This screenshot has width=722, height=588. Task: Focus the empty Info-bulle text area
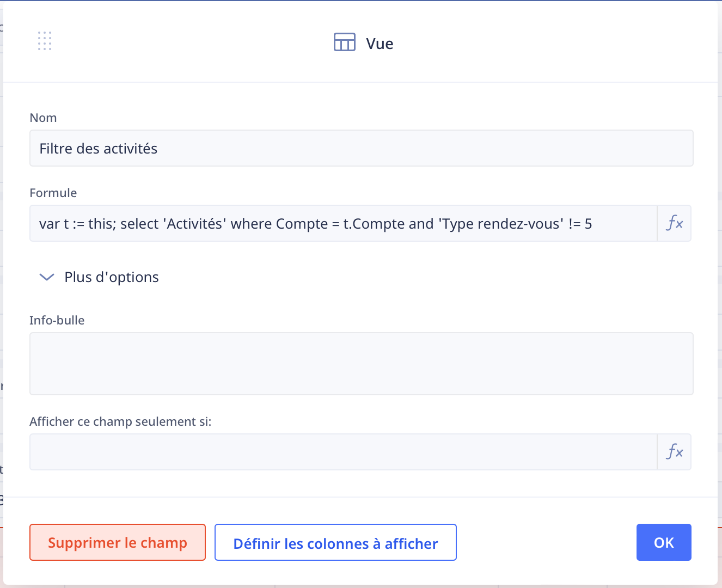coord(361,363)
